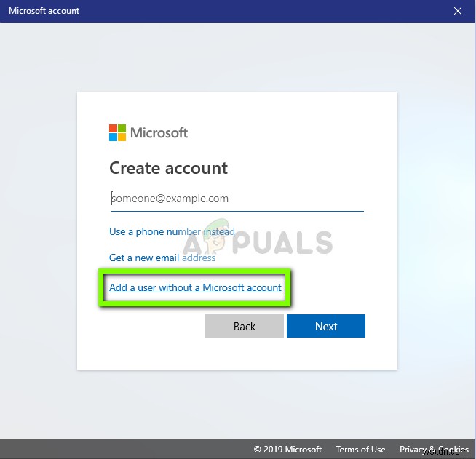Proceed with the Next button
Viewport: 476px width, 459px height.
coord(326,326)
